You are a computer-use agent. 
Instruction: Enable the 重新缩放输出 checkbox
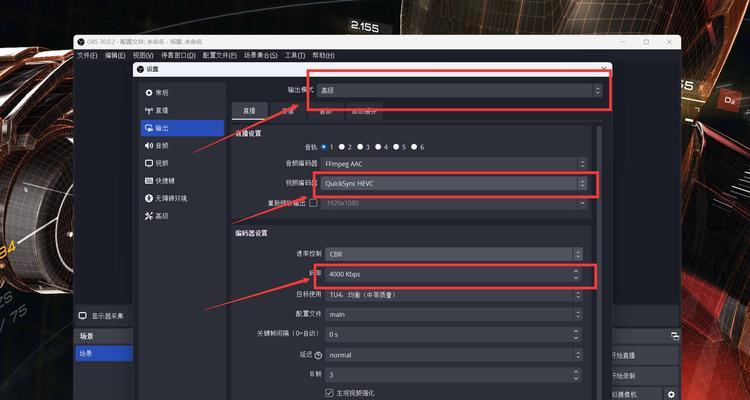[x=313, y=203]
